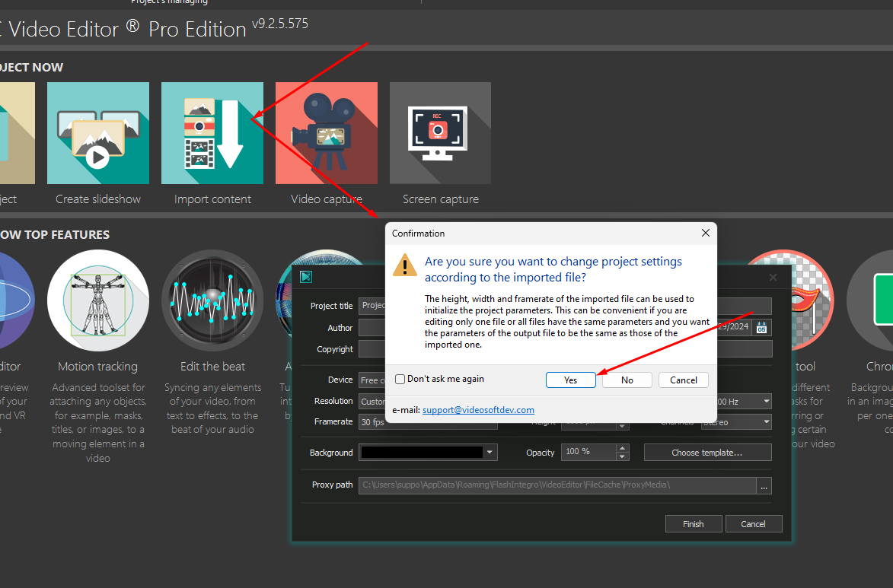This screenshot has width=893, height=588.
Task: Open the calendar date picker icon
Action: click(761, 327)
